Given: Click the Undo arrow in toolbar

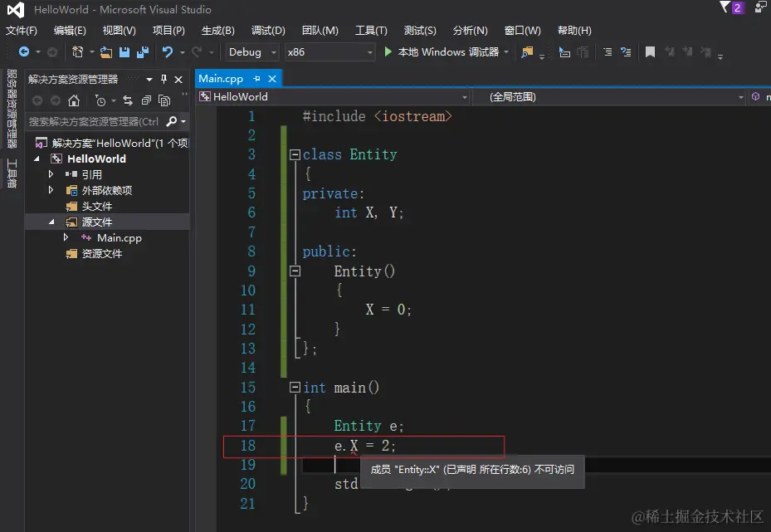Looking at the screenshot, I should pyautogui.click(x=168, y=52).
